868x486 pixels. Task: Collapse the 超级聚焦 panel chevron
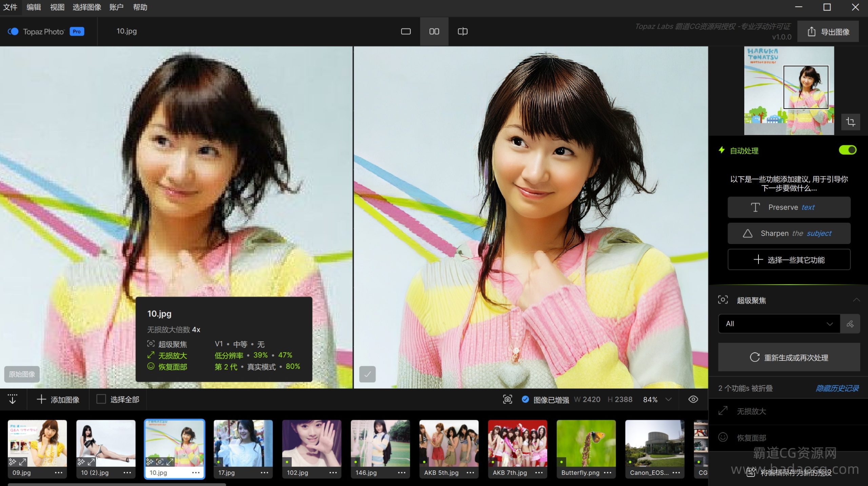pyautogui.click(x=856, y=300)
